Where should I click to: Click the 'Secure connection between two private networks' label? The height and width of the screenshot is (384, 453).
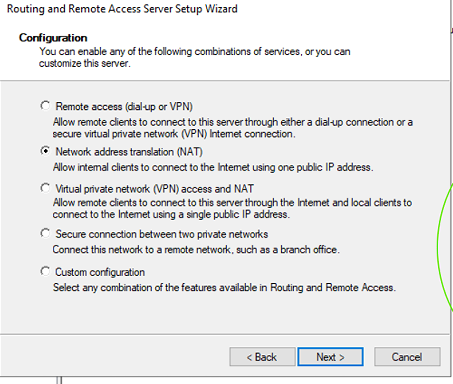[162, 234]
